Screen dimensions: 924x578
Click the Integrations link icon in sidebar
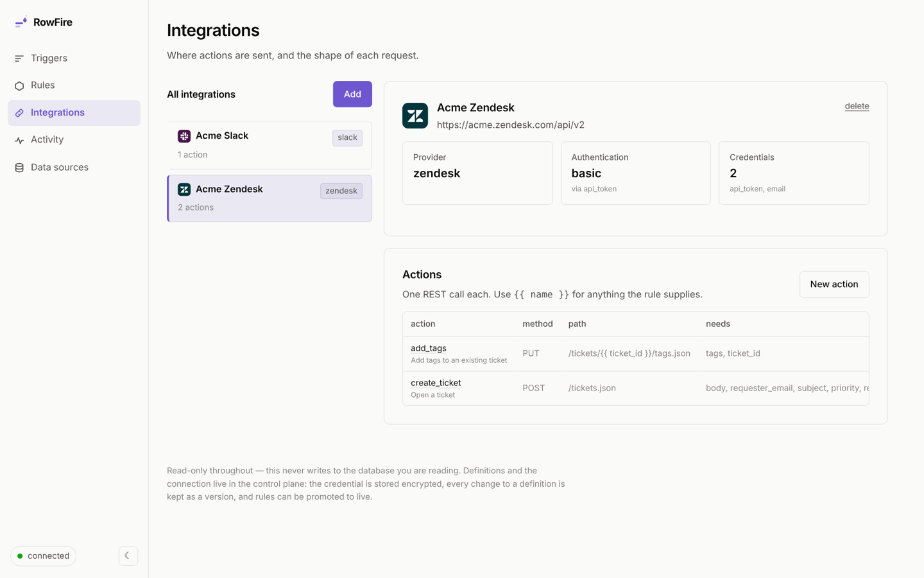click(x=19, y=113)
